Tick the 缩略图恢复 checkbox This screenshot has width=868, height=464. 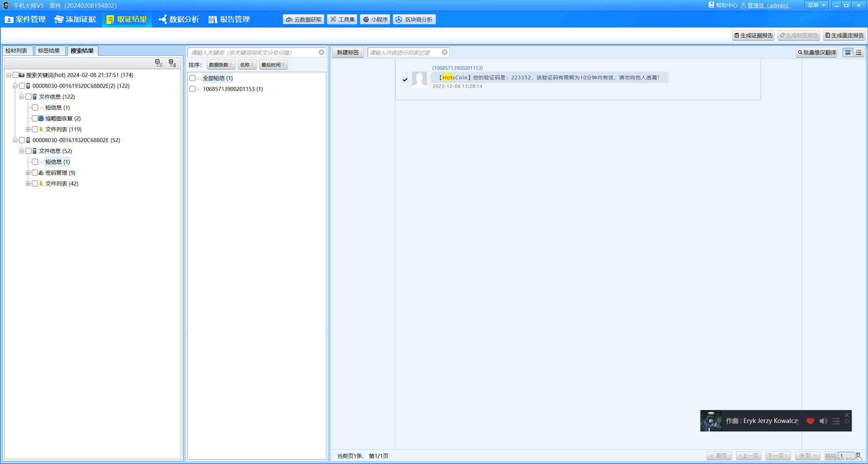tap(35, 118)
